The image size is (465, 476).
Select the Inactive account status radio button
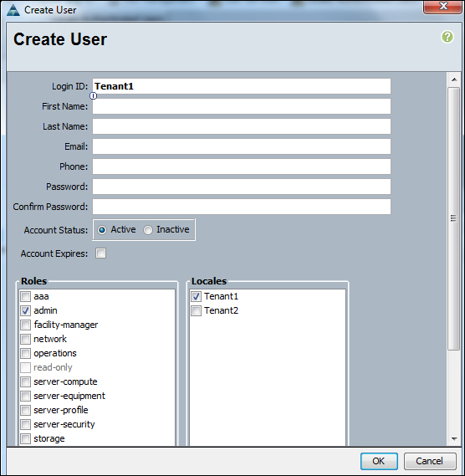pos(148,230)
